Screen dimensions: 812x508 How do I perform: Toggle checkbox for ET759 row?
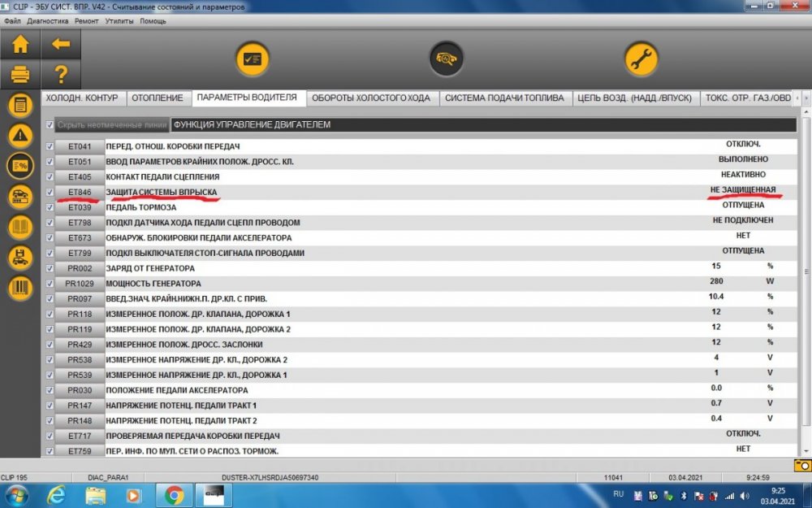coord(50,451)
